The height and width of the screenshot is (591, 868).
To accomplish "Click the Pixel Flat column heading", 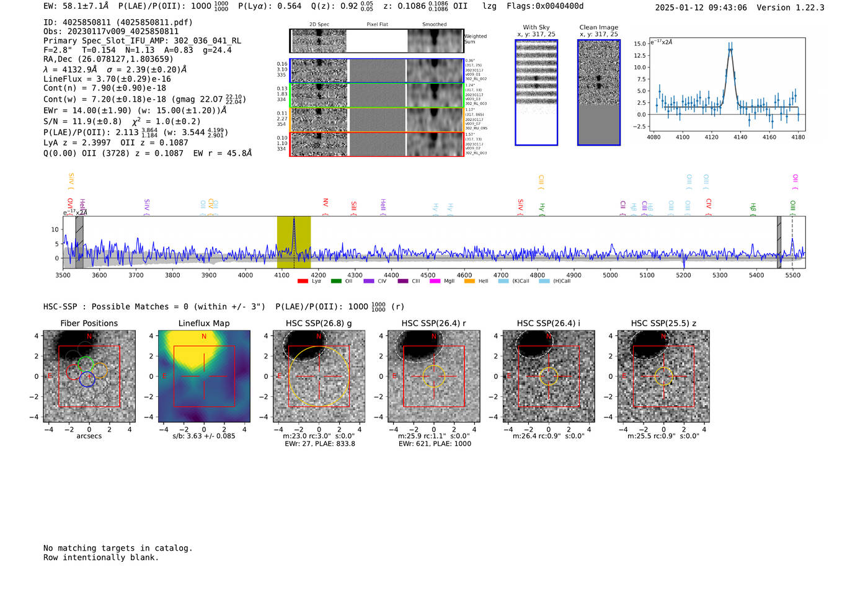I will tap(377, 25).
